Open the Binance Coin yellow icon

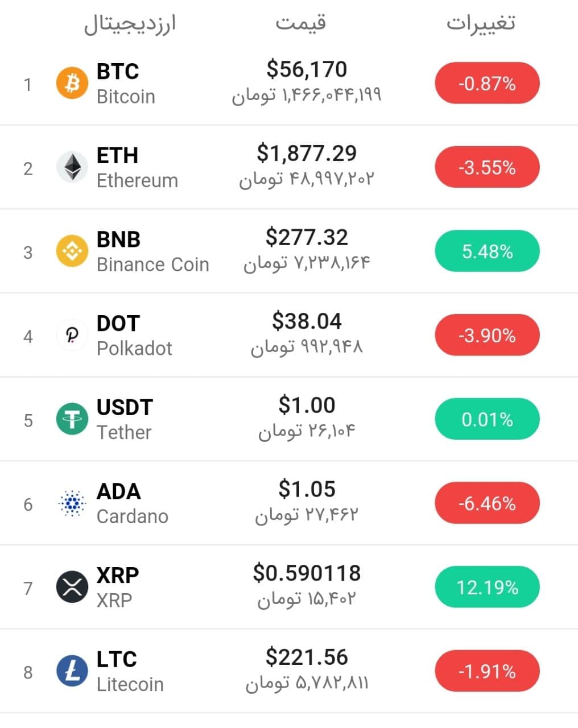coord(72,251)
